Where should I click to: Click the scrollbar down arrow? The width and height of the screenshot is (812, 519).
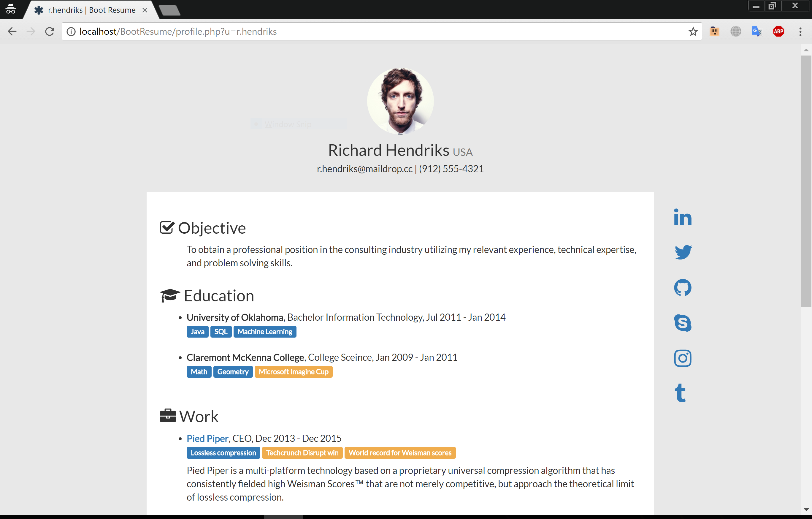click(806, 509)
